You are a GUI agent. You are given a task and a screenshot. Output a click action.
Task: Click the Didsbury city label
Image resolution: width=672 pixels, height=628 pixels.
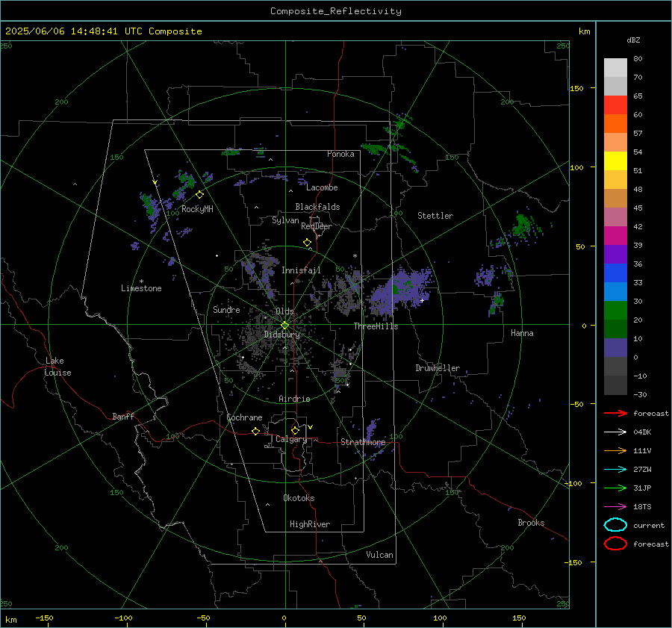point(281,335)
